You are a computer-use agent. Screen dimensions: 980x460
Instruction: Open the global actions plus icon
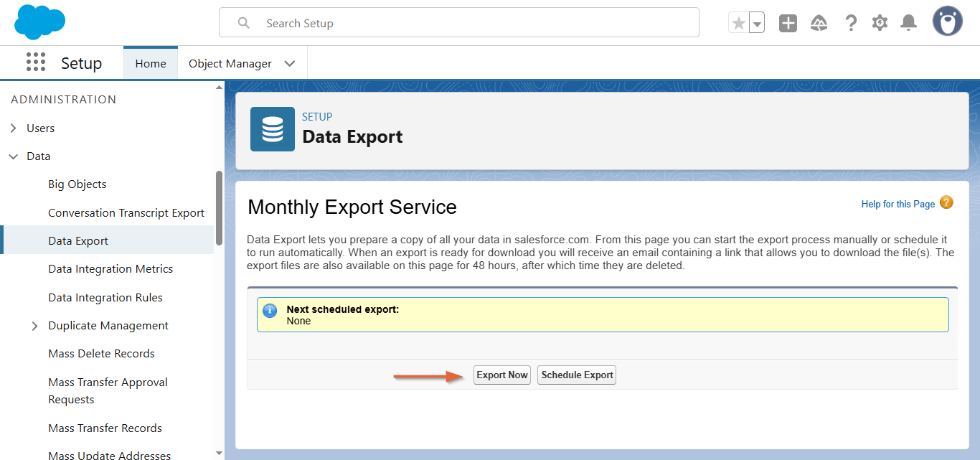[788, 23]
